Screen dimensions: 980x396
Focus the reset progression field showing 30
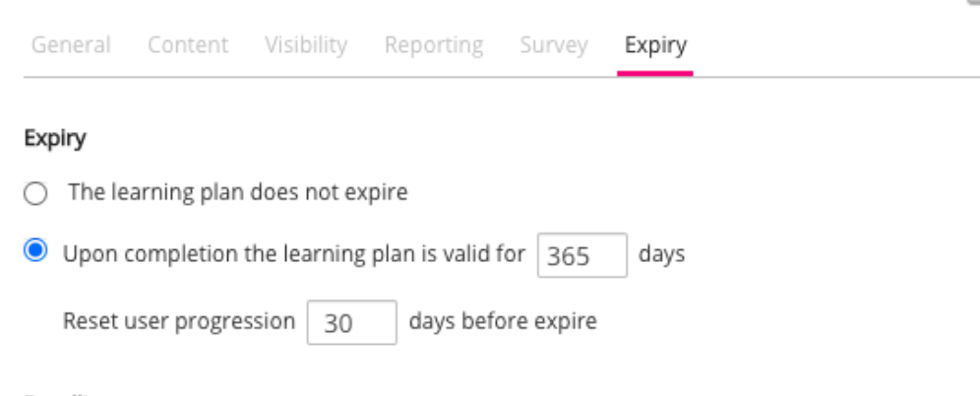(351, 322)
